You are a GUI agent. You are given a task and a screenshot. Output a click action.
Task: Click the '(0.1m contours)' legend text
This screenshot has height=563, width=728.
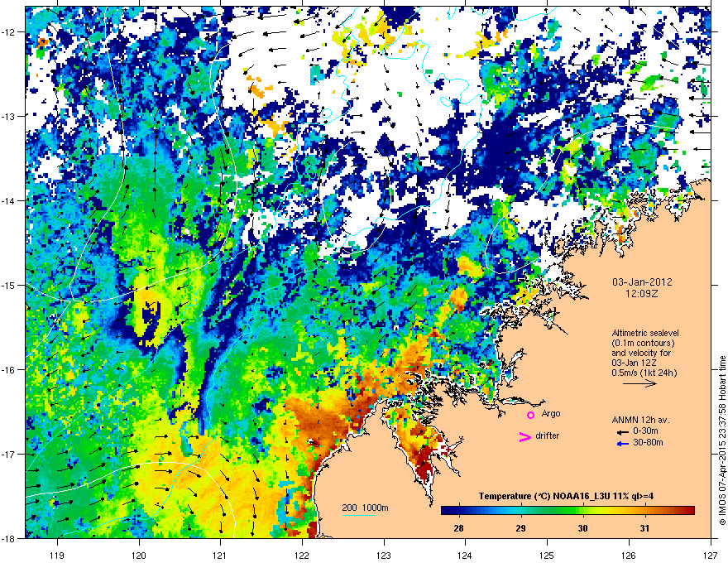click(643, 343)
